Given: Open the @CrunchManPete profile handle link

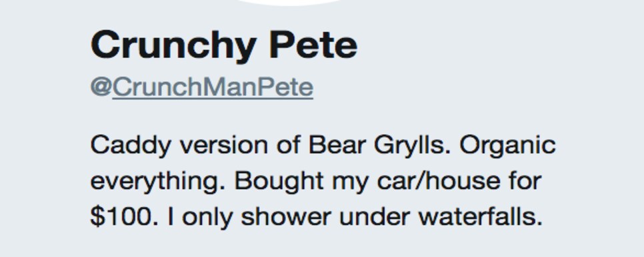Looking at the screenshot, I should coord(201,87).
